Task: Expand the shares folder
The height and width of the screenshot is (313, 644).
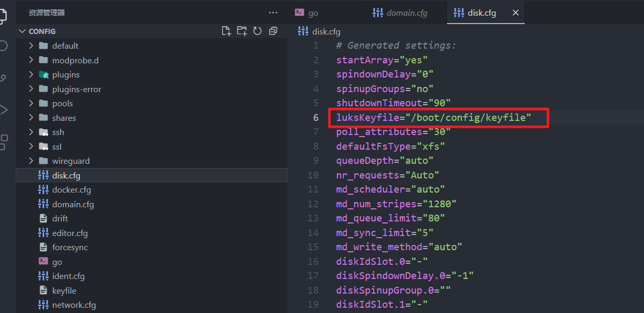Action: pyautogui.click(x=31, y=118)
